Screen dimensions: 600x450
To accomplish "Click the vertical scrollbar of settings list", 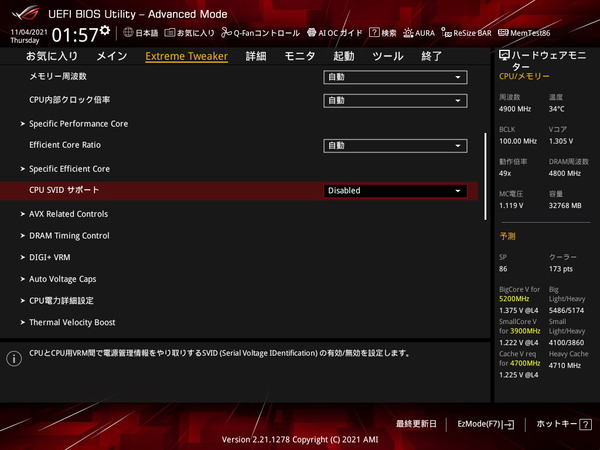I will 486,176.
